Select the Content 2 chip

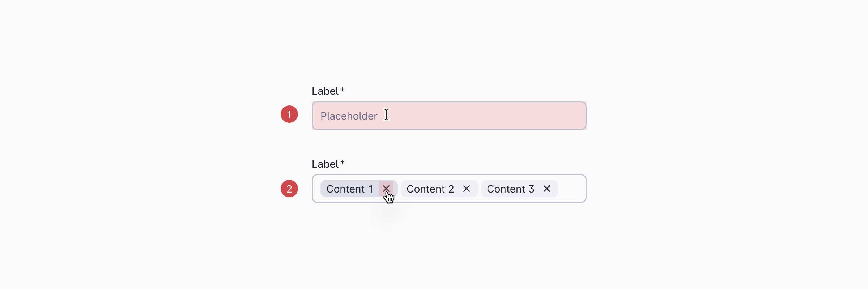[430, 188]
